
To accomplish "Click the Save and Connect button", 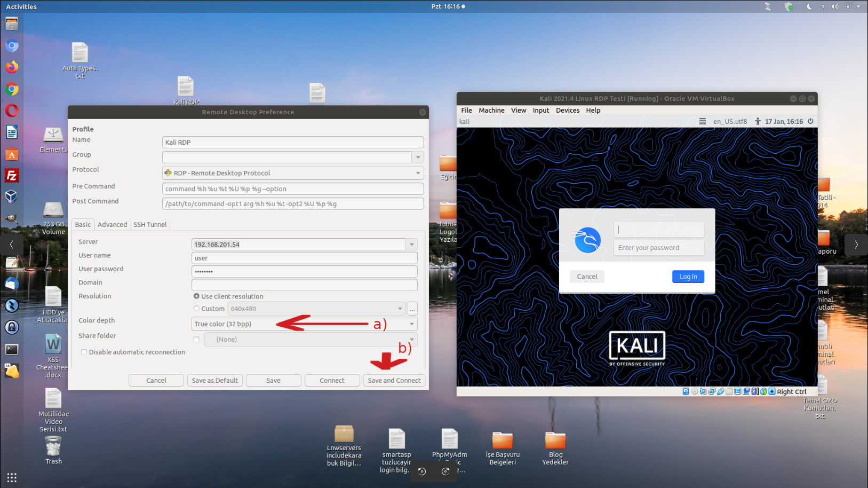I will point(394,381).
